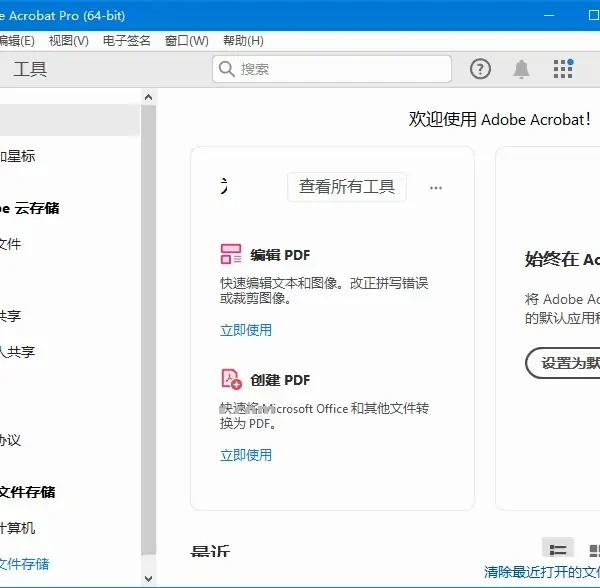600x588 pixels.
Task: Click the 查看所有工具 button
Action: coord(347,187)
